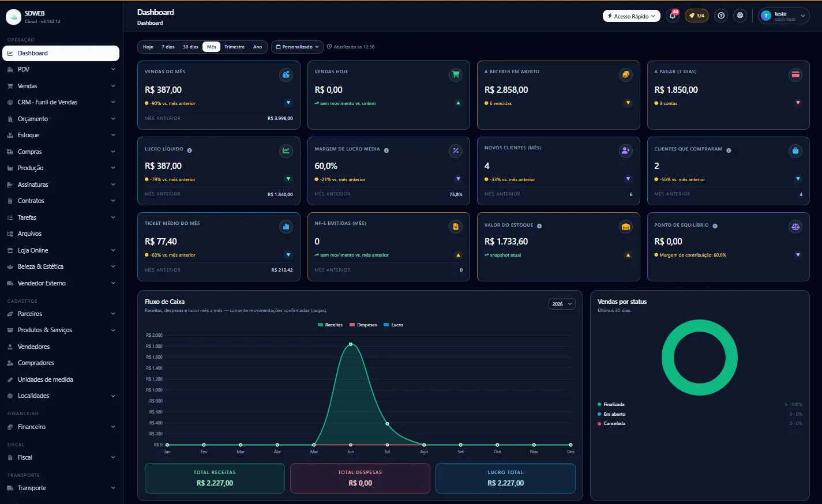Viewport: 822px width, 504px height.
Task: Click the refresh clock icon by Atualizado às 12:38
Action: pyautogui.click(x=329, y=47)
